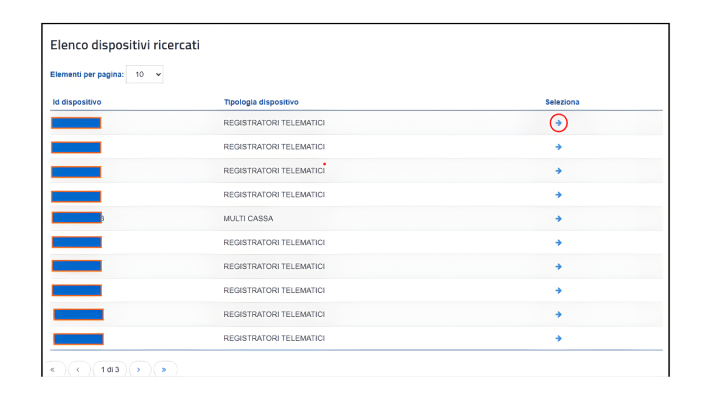Select the second row's arrow icon
The height and width of the screenshot is (405, 720).
[x=558, y=147]
